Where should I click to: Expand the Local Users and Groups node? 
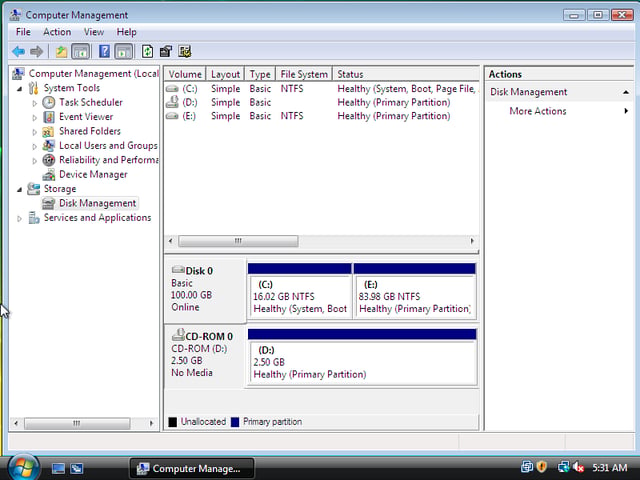(34, 147)
